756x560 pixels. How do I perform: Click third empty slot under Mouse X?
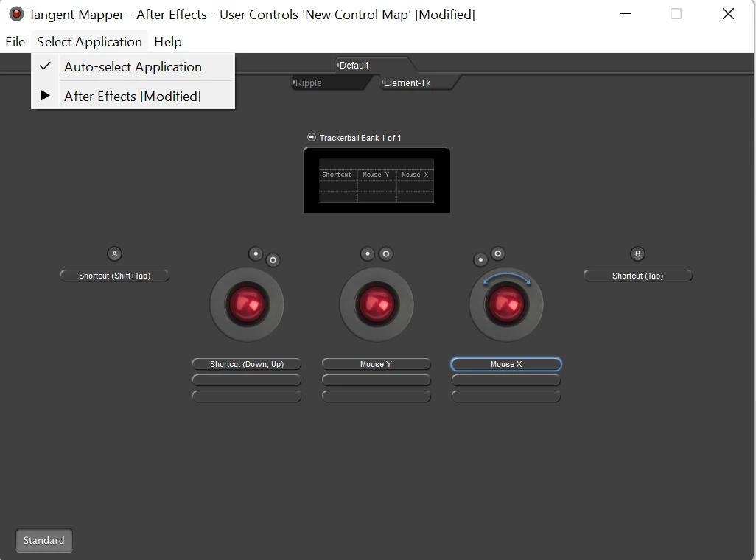click(x=506, y=396)
